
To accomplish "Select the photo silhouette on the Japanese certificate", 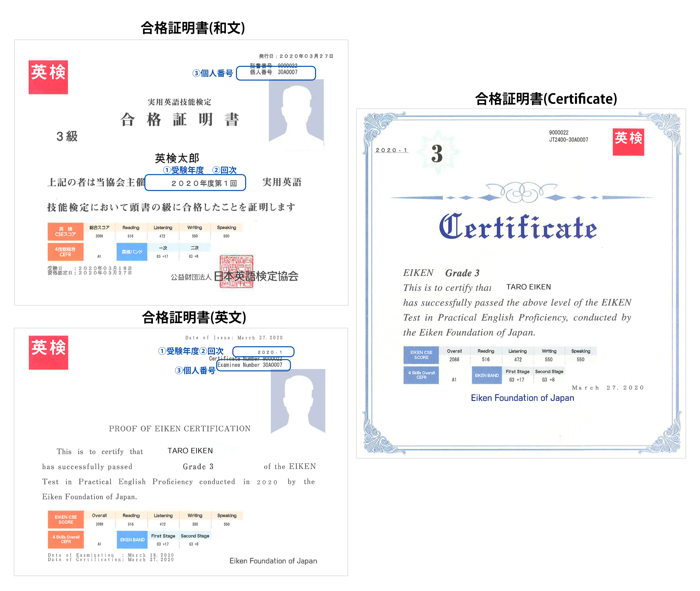I will [296, 111].
